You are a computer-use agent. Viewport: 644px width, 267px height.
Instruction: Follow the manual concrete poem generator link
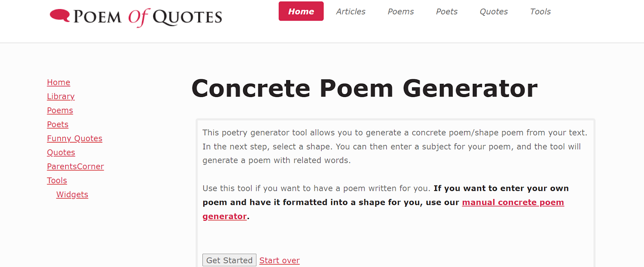(x=513, y=203)
